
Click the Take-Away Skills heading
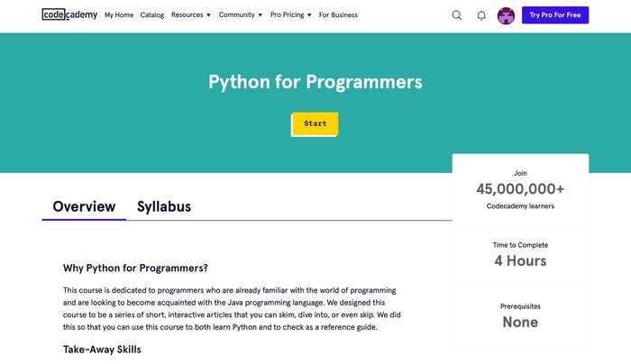pos(102,349)
